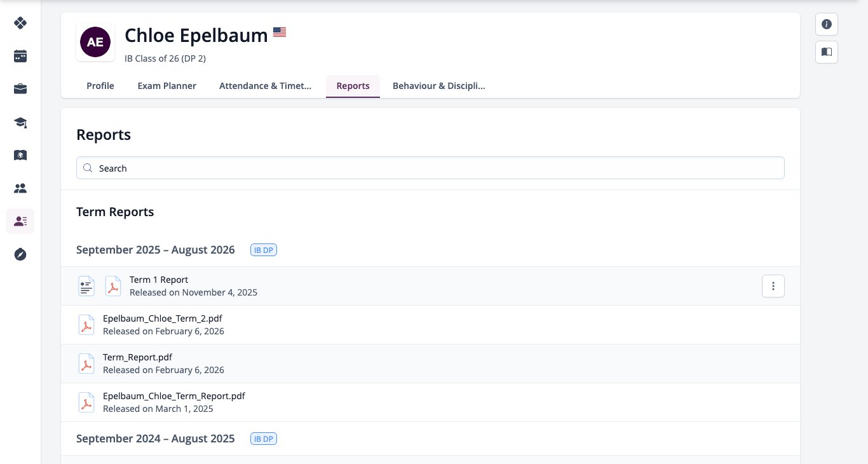Go to Attendance & Timetable tab
868x464 pixels.
[266, 86]
